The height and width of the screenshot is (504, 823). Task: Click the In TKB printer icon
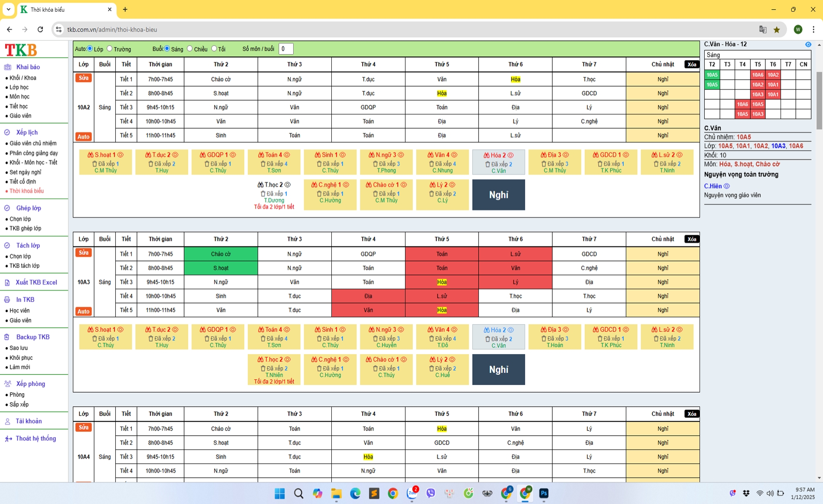(x=7, y=300)
